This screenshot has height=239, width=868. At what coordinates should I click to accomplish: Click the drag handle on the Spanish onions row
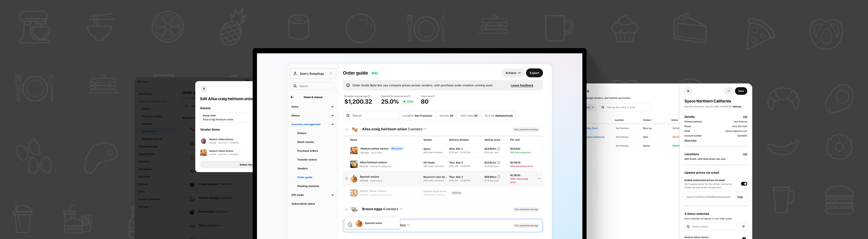click(x=346, y=178)
